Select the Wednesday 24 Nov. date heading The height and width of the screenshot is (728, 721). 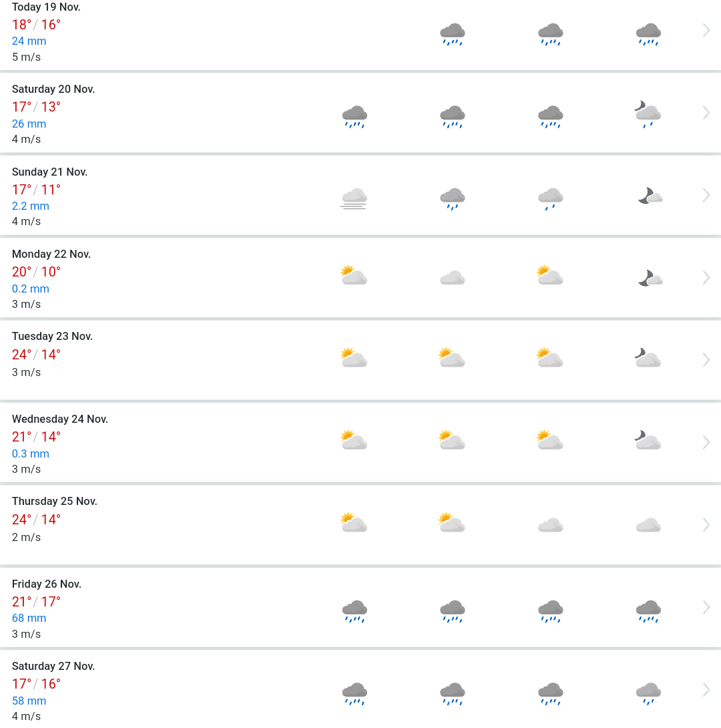click(60, 419)
